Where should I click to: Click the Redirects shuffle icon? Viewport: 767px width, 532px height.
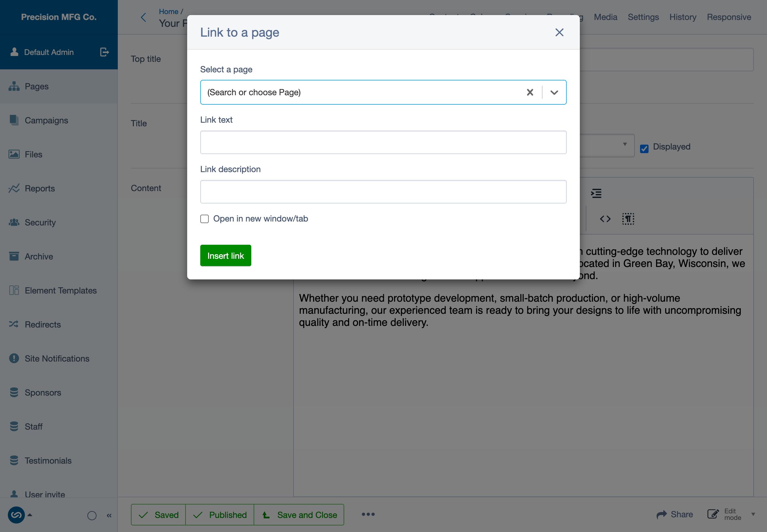(14, 324)
